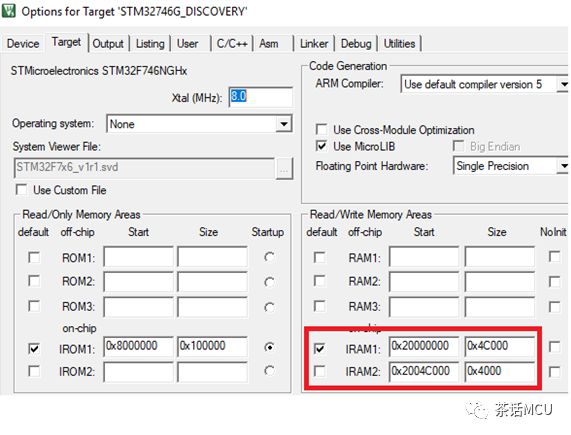Click the RAM2 Start input field
Image resolution: width=571 pixels, height=435 pixels.
coord(424,282)
